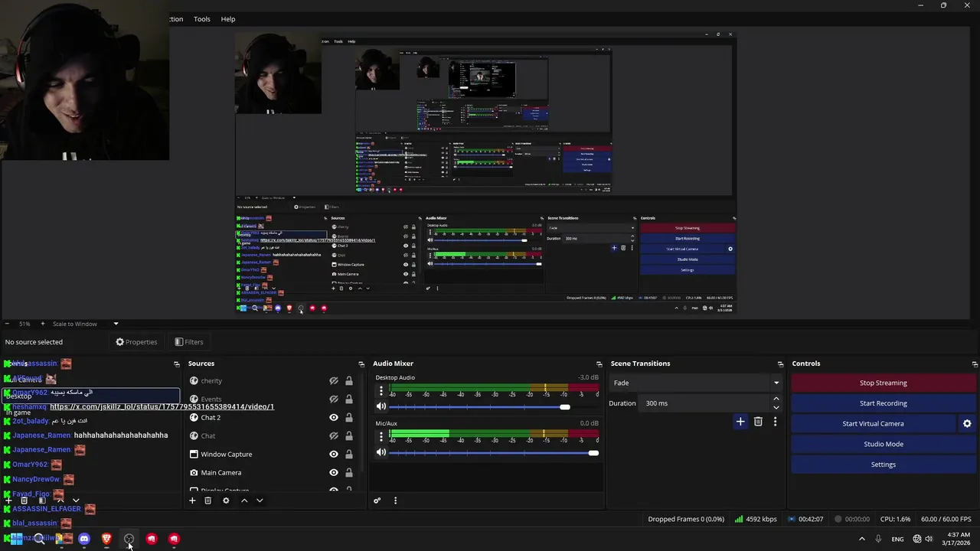The image size is (980, 551).
Task: Move source down with arrow icon
Action: click(x=260, y=500)
